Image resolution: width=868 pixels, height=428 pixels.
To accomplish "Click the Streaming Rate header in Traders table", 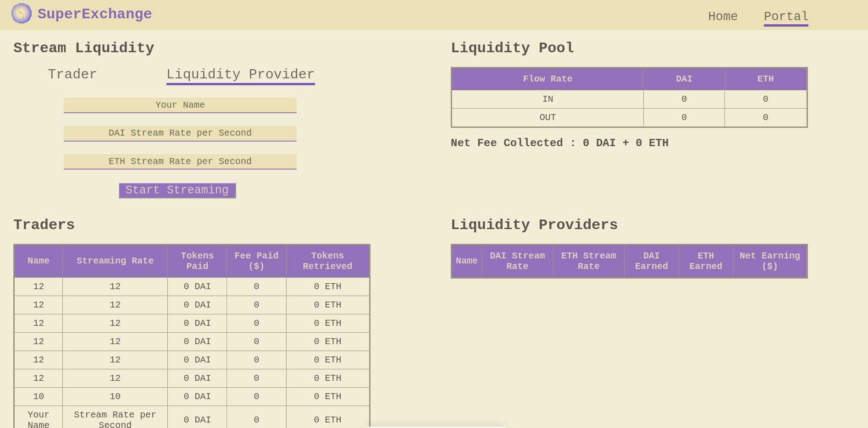I will (115, 261).
